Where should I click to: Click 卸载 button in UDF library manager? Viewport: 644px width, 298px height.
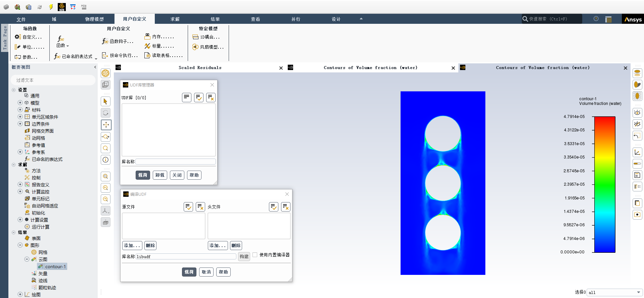(160, 175)
